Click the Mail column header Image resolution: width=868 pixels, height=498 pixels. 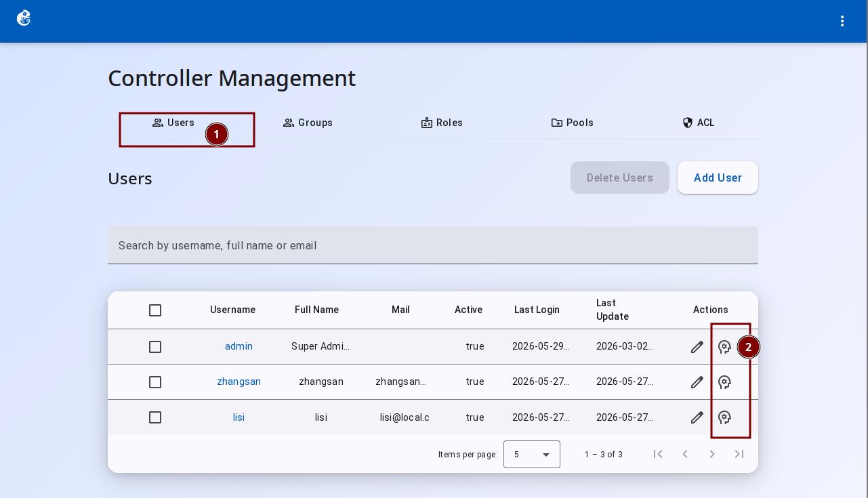(400, 310)
